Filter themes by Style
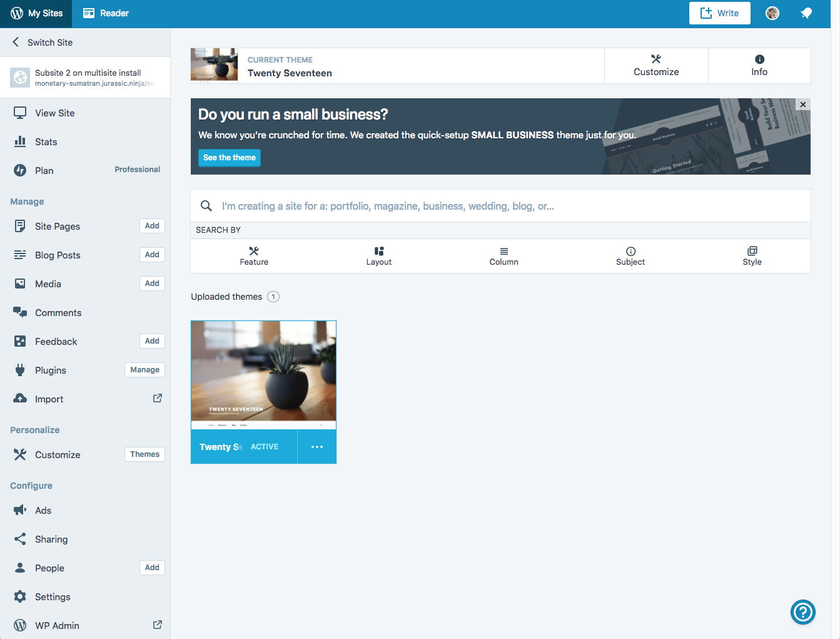Image resolution: width=840 pixels, height=639 pixels. 752,256
